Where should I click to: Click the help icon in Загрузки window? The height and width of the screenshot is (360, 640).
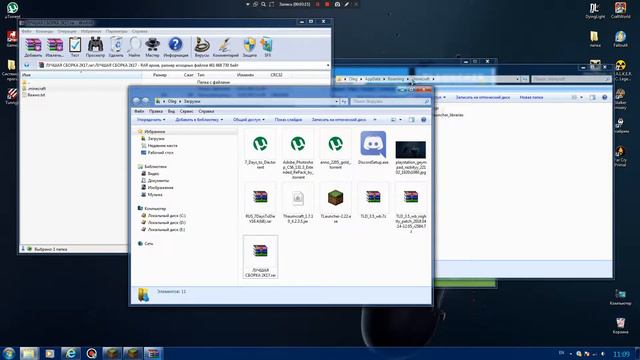(x=424, y=120)
